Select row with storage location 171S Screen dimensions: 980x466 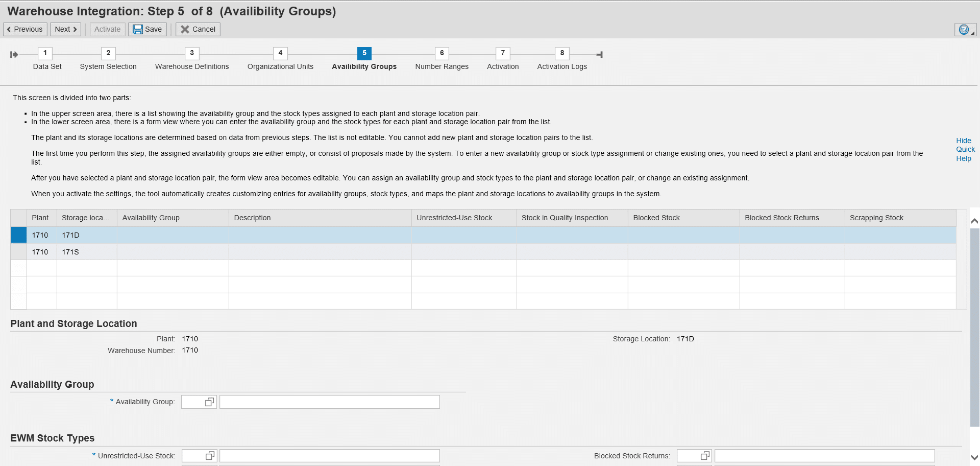click(x=18, y=252)
